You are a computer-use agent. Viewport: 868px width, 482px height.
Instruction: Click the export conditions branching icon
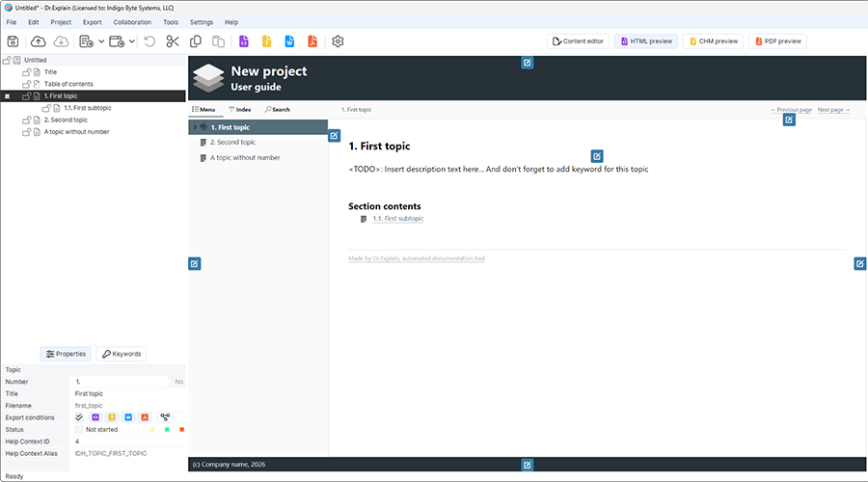coord(165,417)
